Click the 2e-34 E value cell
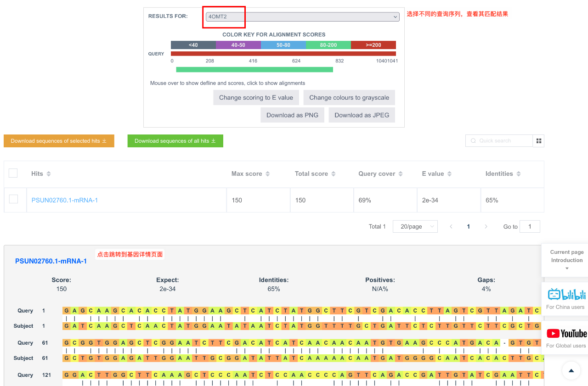Image resolution: width=588 pixels, height=386 pixels. point(449,200)
